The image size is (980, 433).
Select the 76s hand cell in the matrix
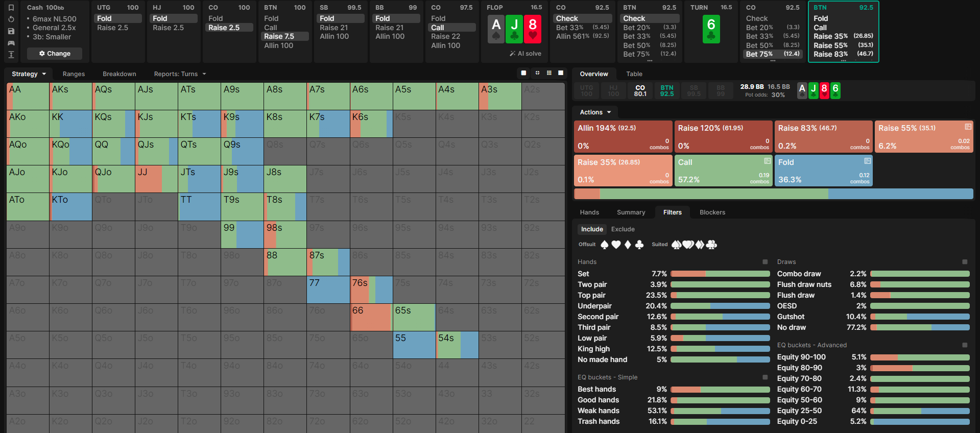click(x=371, y=290)
